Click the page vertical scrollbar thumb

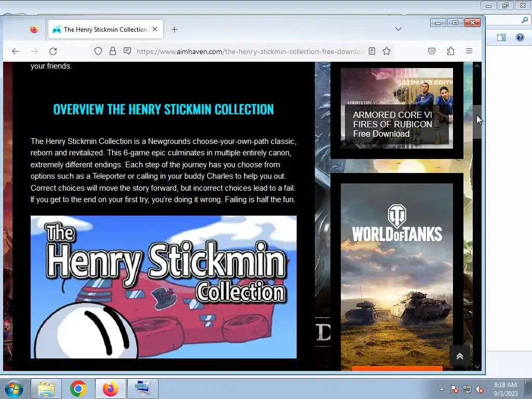coord(477,122)
